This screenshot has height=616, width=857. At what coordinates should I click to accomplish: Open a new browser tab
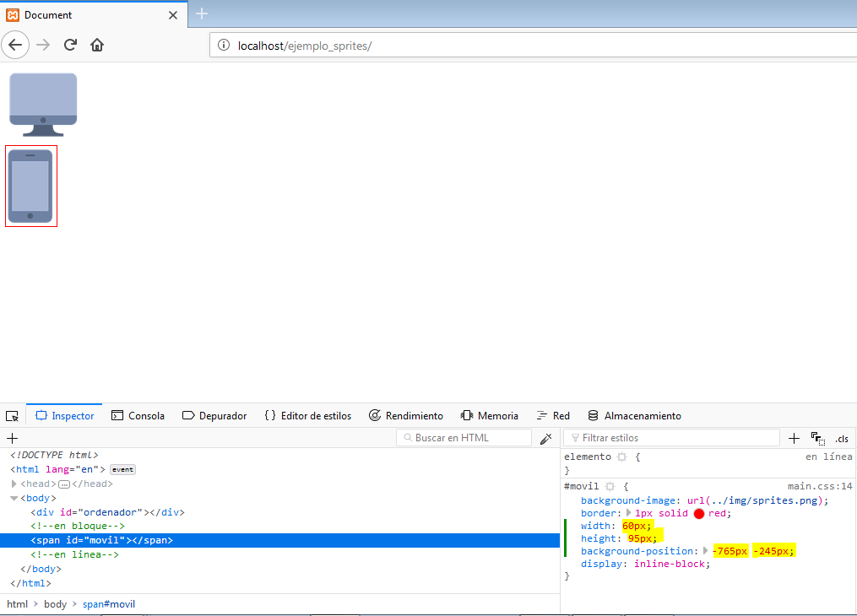coord(202,14)
